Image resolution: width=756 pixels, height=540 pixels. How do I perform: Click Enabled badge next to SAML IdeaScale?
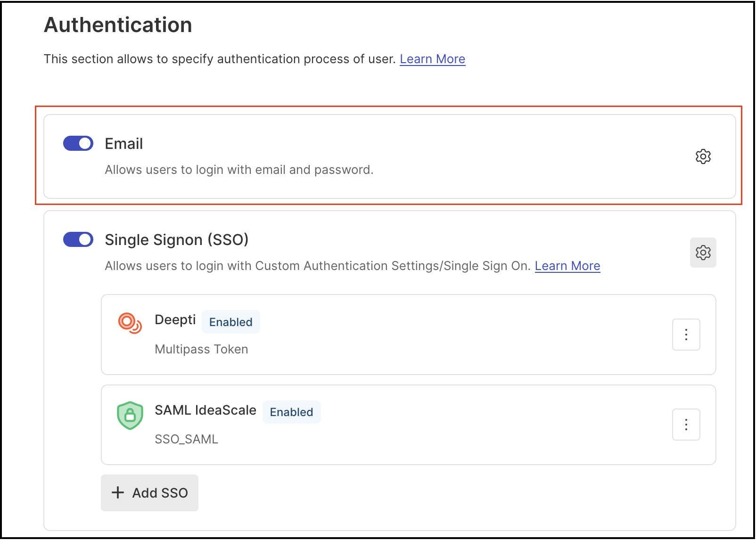click(291, 412)
